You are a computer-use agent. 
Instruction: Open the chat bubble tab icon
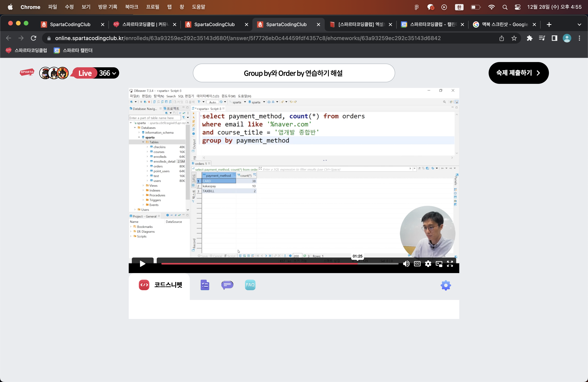pyautogui.click(x=227, y=285)
